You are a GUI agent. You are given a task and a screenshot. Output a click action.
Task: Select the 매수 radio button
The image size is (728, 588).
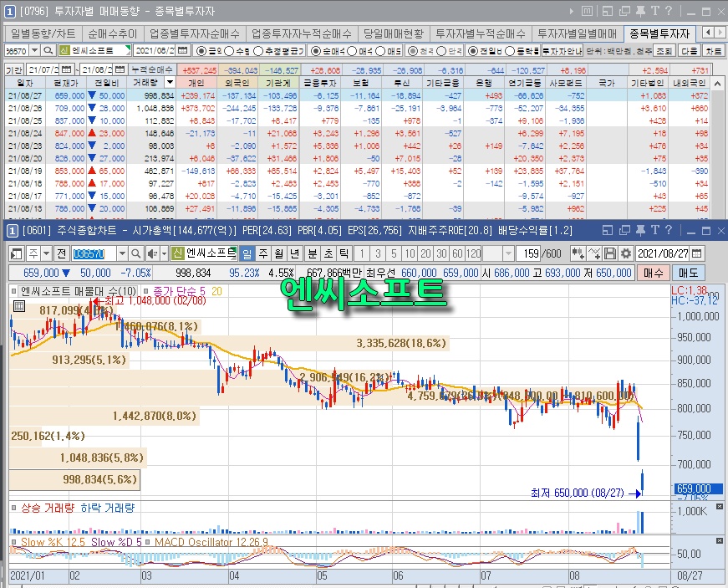[352, 51]
